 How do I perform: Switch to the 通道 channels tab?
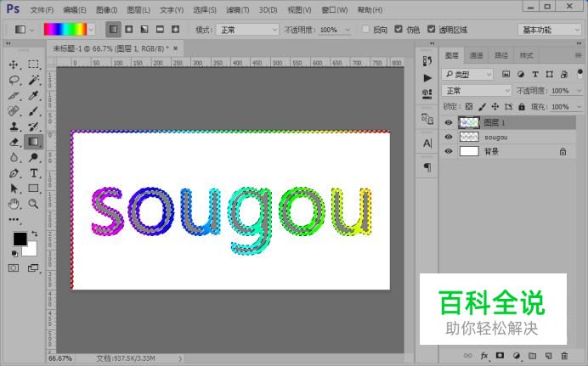[x=476, y=55]
